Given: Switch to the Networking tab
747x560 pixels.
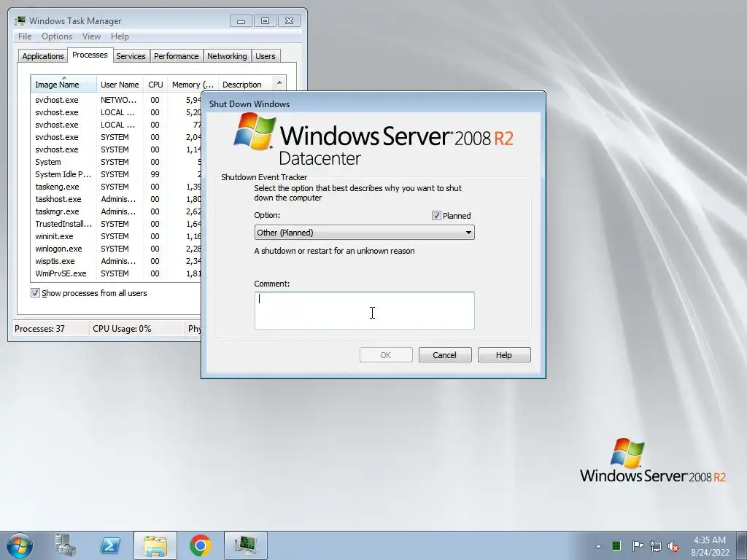Looking at the screenshot, I should 228,56.
